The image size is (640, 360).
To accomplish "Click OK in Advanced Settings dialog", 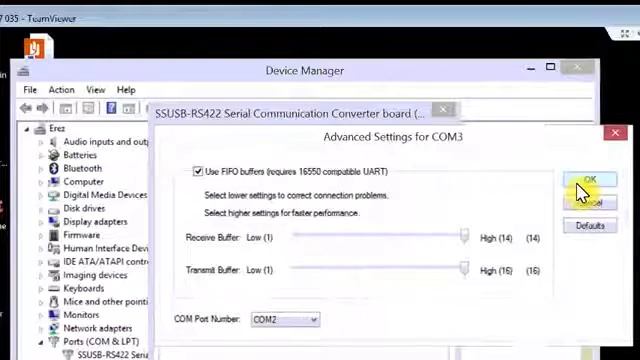I will click(x=590, y=179).
